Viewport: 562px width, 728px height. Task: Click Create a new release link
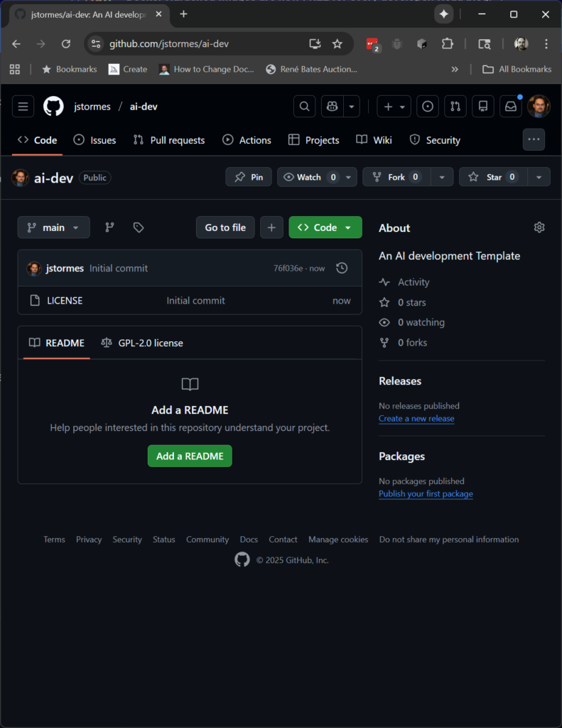tap(416, 419)
